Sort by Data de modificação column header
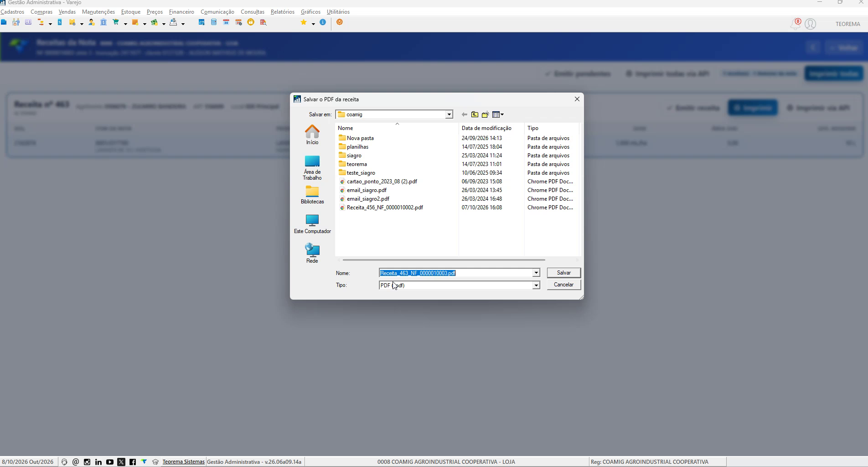The height and width of the screenshot is (467, 868). pos(486,128)
